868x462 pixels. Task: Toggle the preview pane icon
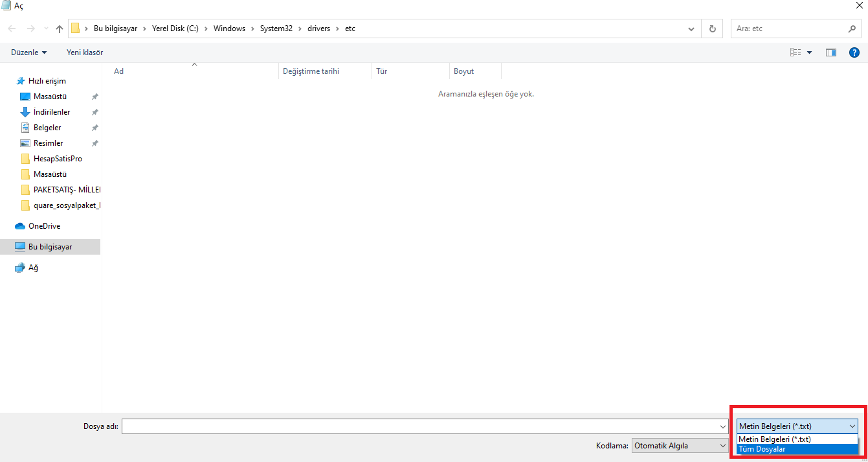point(831,52)
